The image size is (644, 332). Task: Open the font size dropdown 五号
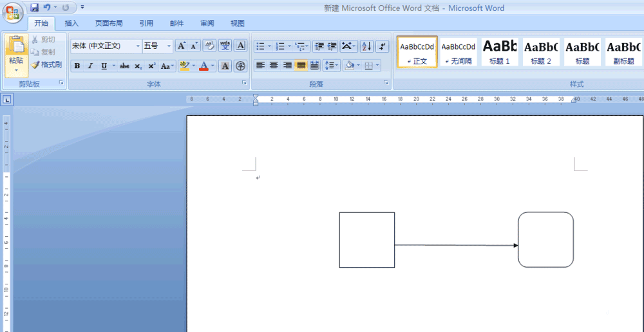pos(158,46)
